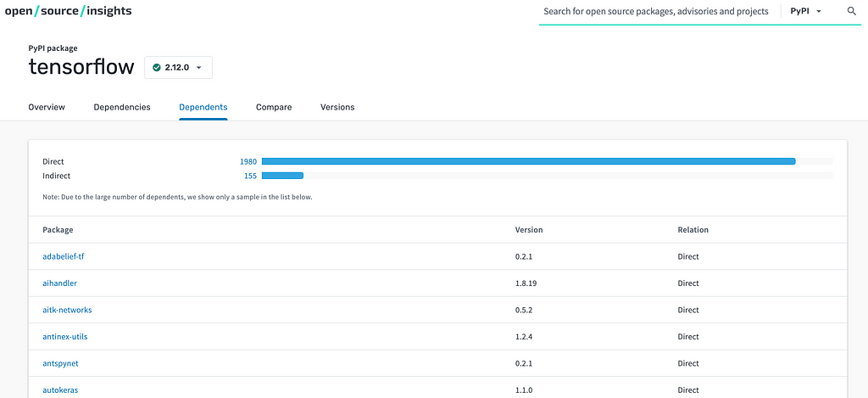Open the antspynet package link
The height and width of the screenshot is (398, 868).
click(60, 363)
